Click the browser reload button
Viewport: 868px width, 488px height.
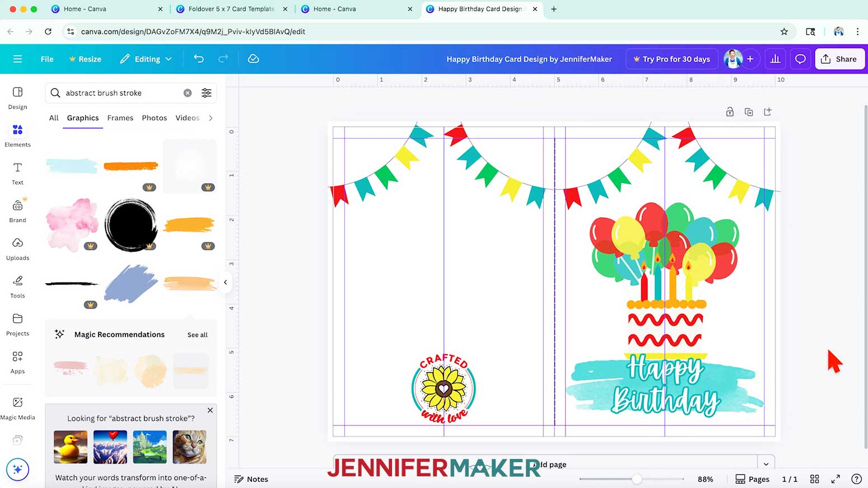[x=48, y=31]
